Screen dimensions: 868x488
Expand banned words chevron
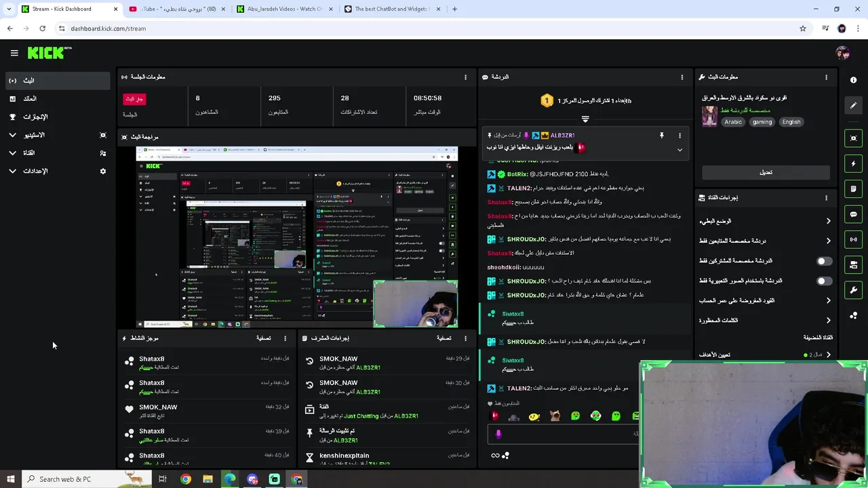pyautogui.click(x=828, y=320)
